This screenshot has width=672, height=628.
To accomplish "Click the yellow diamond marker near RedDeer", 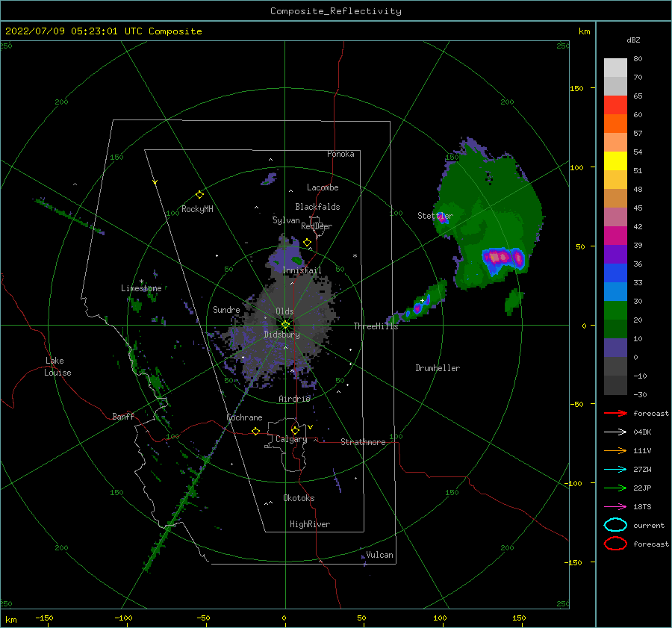I will (308, 243).
